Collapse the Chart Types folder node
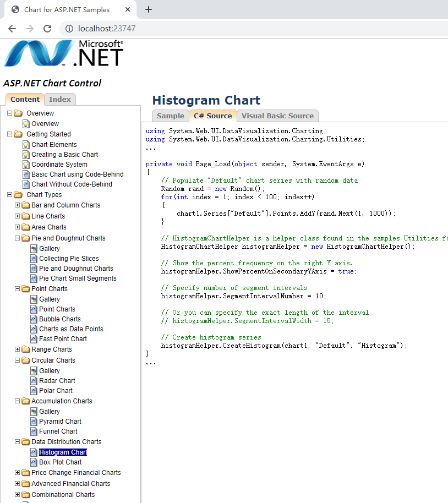Image resolution: width=448 pixels, height=503 pixels. tap(9, 195)
